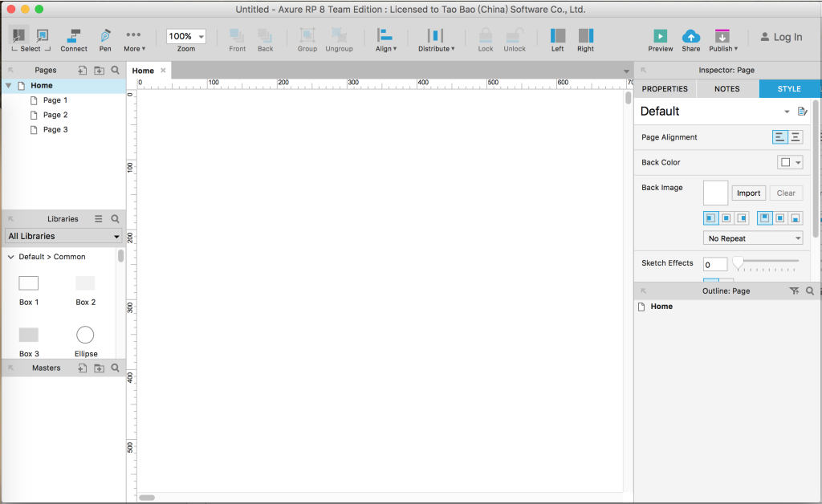This screenshot has width=822, height=504.
Task: Set back image horizontal align to left
Action: coord(711,218)
